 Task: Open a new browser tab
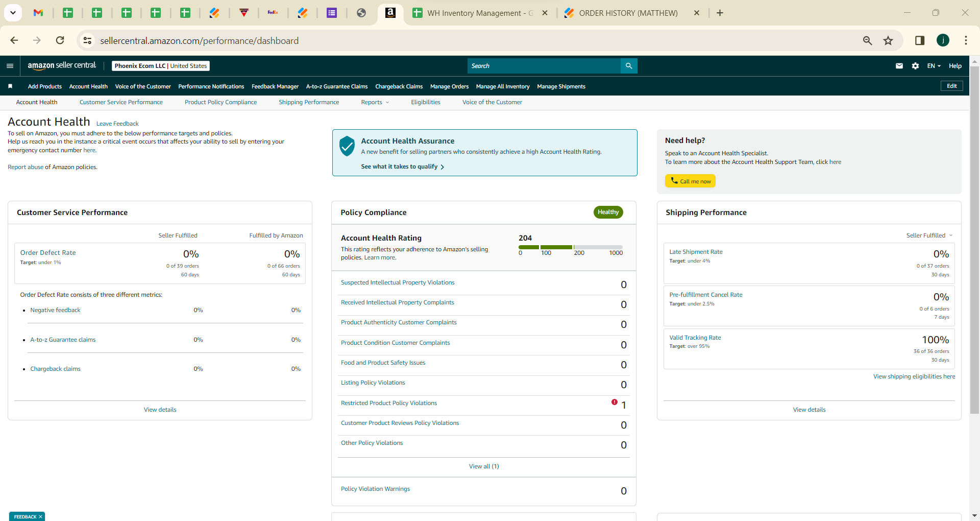(x=720, y=13)
